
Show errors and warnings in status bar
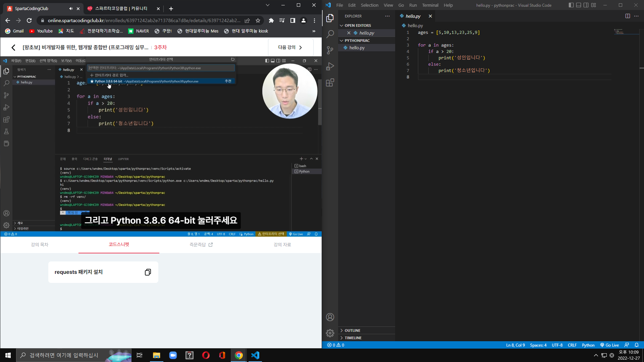(336, 345)
